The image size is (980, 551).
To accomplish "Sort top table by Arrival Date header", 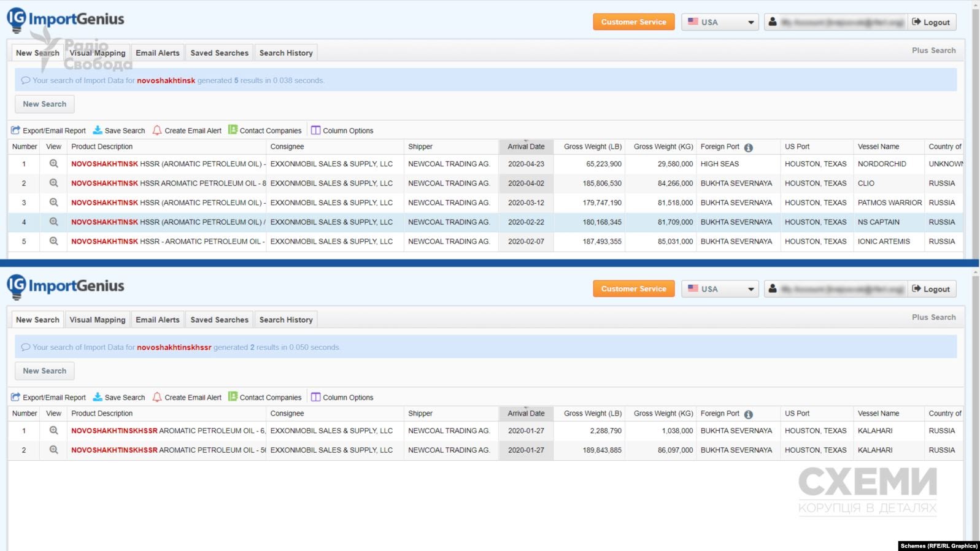I will click(x=526, y=147).
